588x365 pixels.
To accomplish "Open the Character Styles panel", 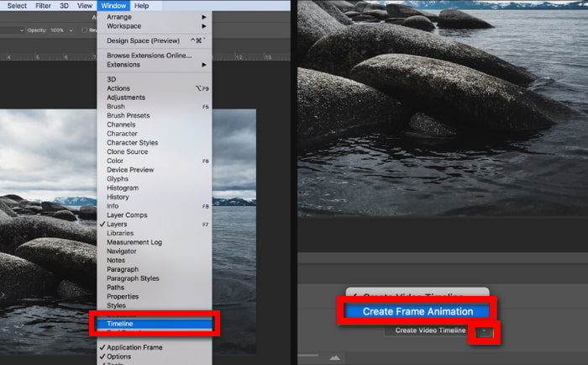I will coord(155,143).
